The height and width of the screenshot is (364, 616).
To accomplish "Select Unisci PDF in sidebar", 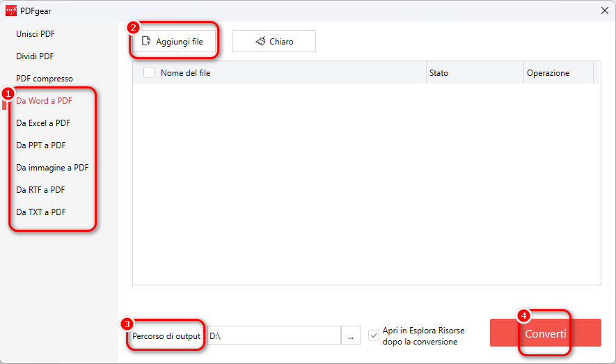I will pos(35,34).
